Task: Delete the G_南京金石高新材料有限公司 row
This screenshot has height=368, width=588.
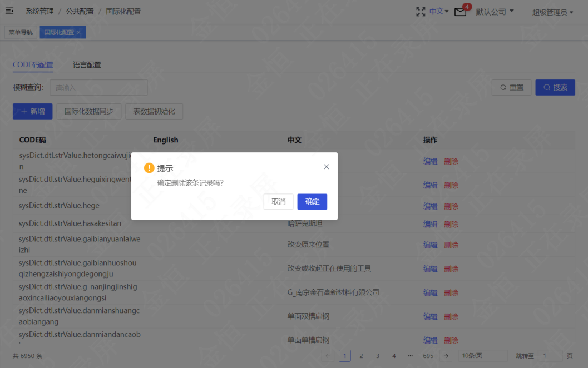Action: pyautogui.click(x=451, y=292)
